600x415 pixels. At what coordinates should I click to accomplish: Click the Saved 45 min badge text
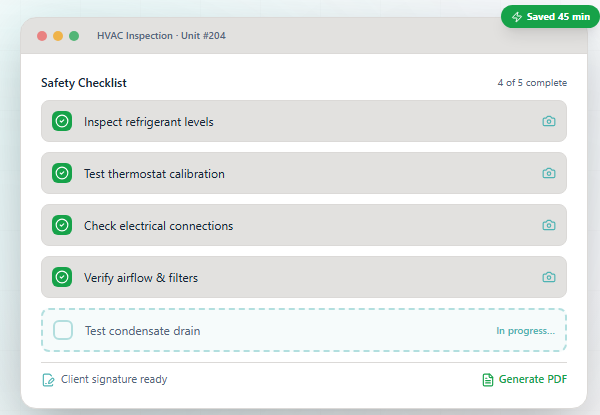(558, 17)
